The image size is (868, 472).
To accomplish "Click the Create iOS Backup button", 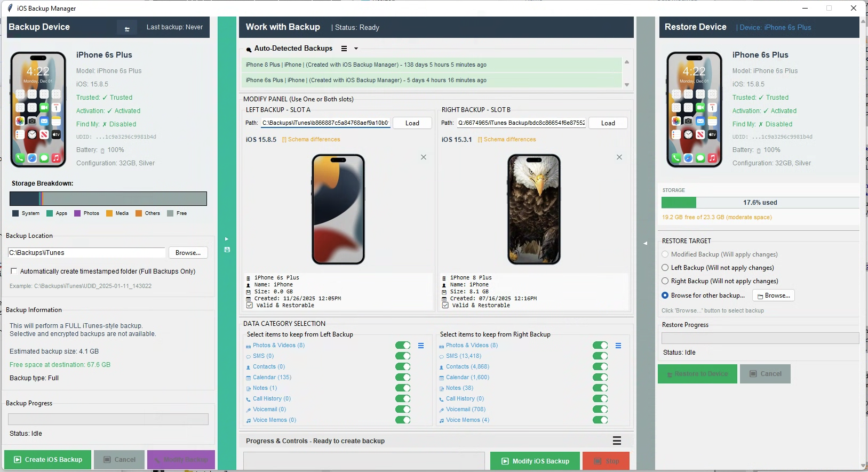I will coord(48,460).
